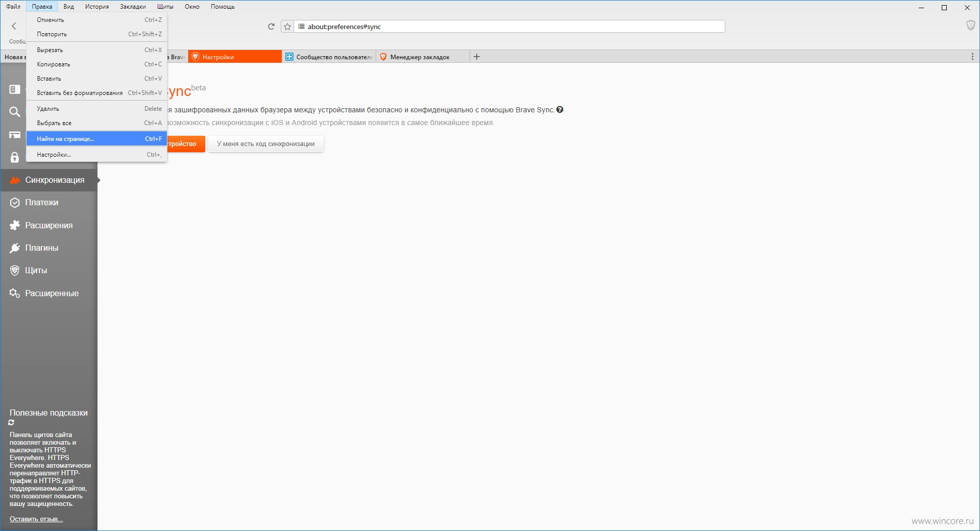Open Brave Sync help question icon
980x531 pixels.
(x=560, y=110)
